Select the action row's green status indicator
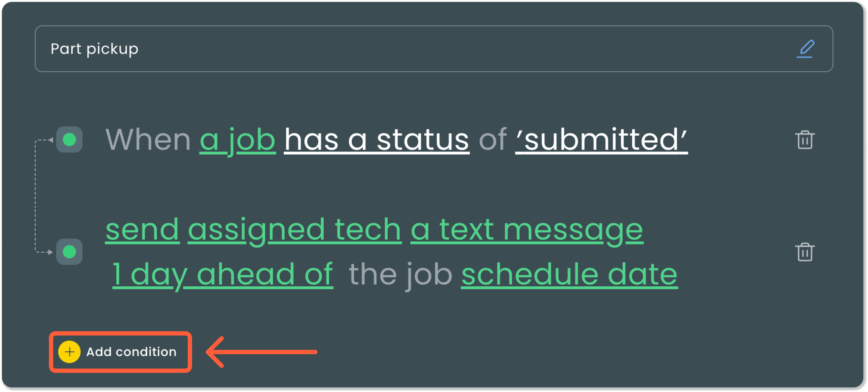 [69, 251]
